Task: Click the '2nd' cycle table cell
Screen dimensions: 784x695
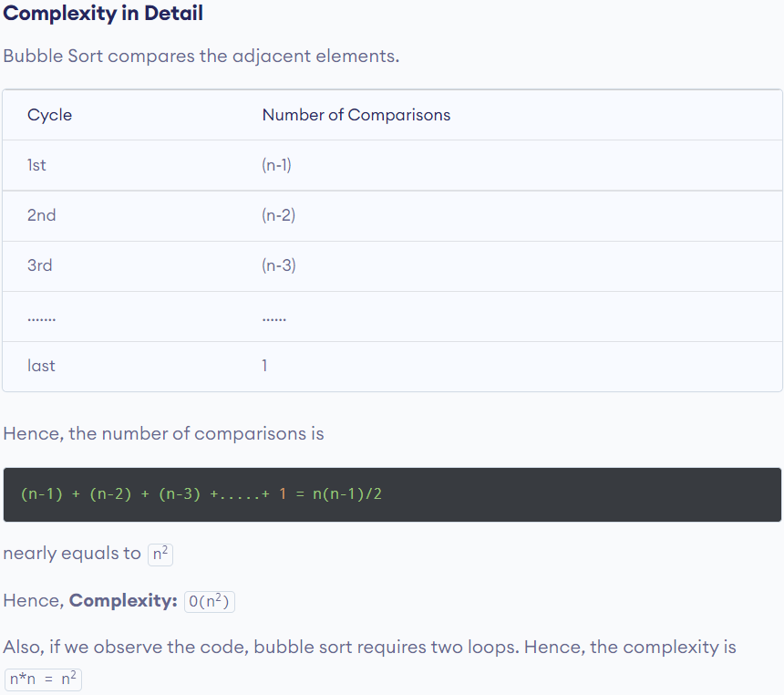Action: coord(42,215)
